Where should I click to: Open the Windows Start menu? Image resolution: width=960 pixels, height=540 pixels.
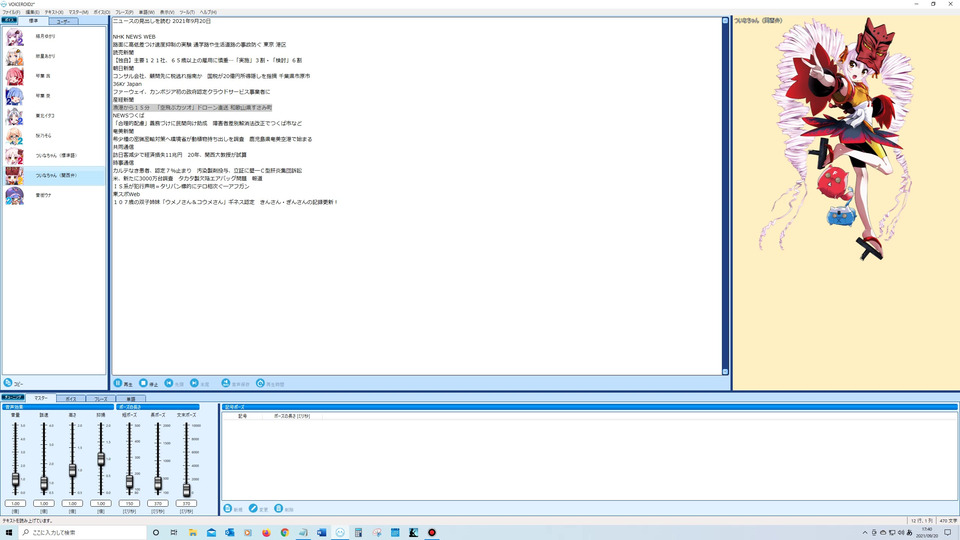[x=9, y=533]
